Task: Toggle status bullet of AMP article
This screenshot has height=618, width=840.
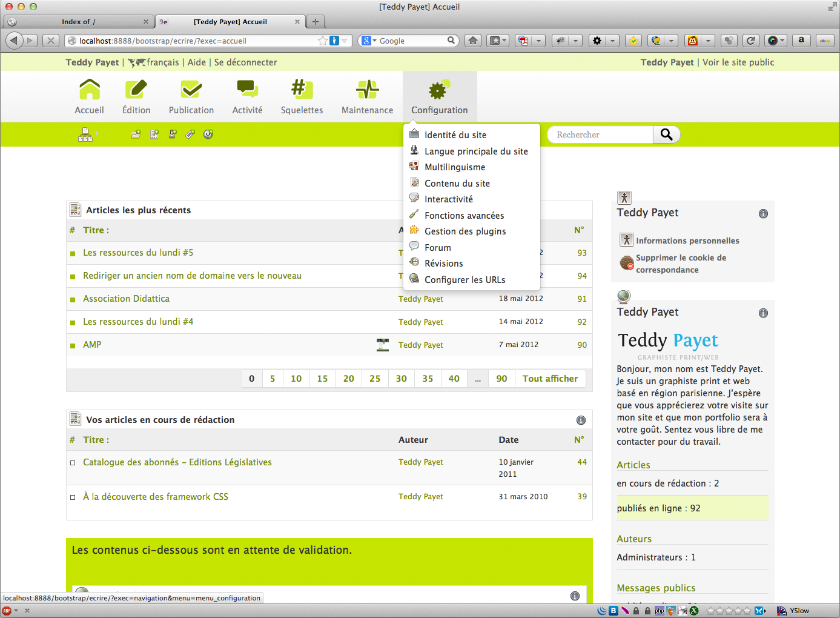Action: tap(73, 345)
